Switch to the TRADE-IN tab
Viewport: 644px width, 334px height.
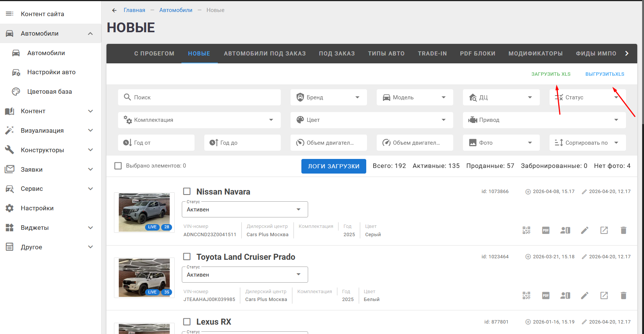(x=432, y=54)
